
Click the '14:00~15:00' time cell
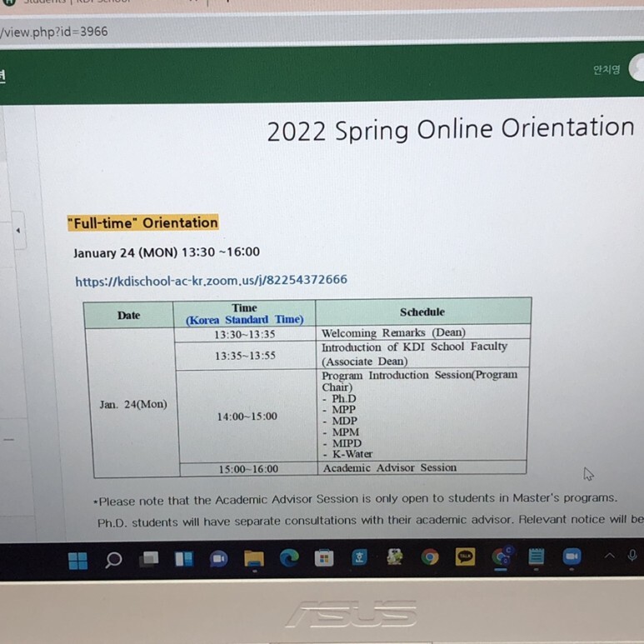[247, 417]
